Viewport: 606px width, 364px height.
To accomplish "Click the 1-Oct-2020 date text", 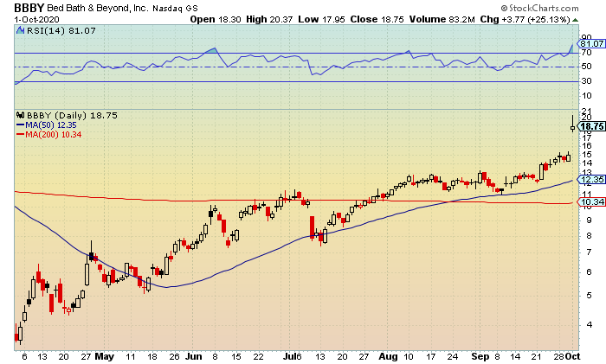I will (37, 19).
